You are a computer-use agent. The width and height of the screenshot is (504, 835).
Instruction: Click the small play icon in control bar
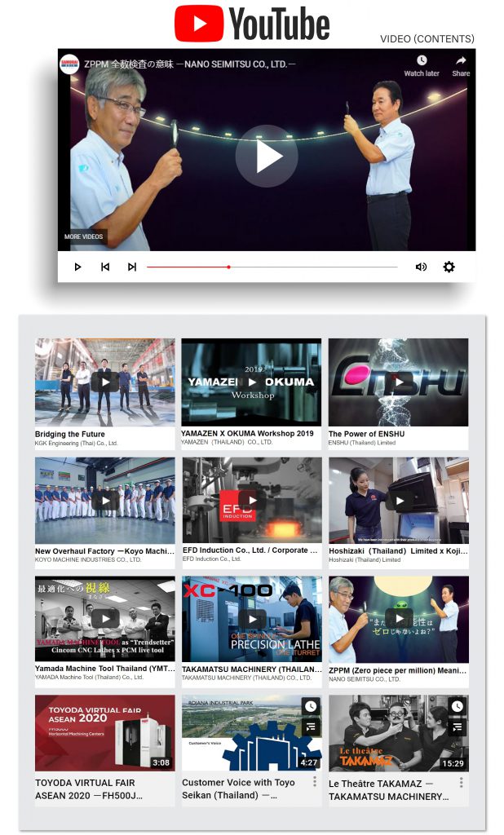coord(77,267)
